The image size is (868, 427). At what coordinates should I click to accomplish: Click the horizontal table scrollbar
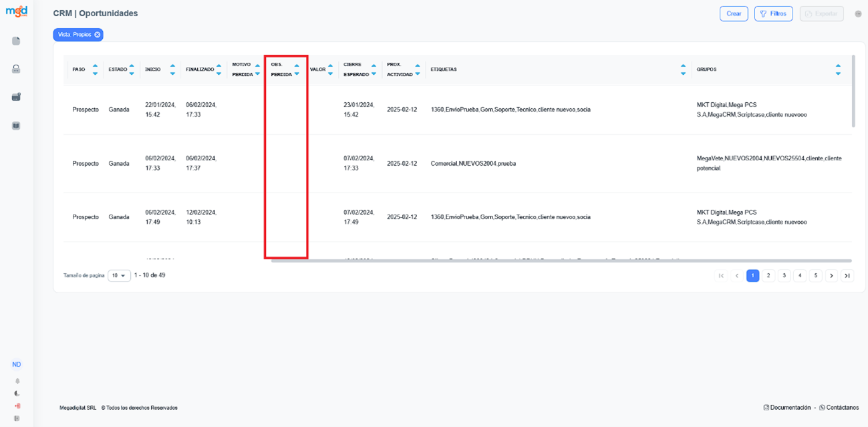pos(561,261)
